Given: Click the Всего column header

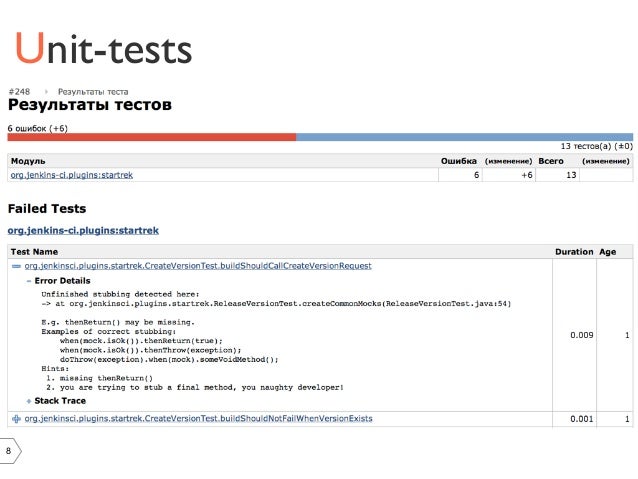Looking at the screenshot, I should tap(551, 160).
